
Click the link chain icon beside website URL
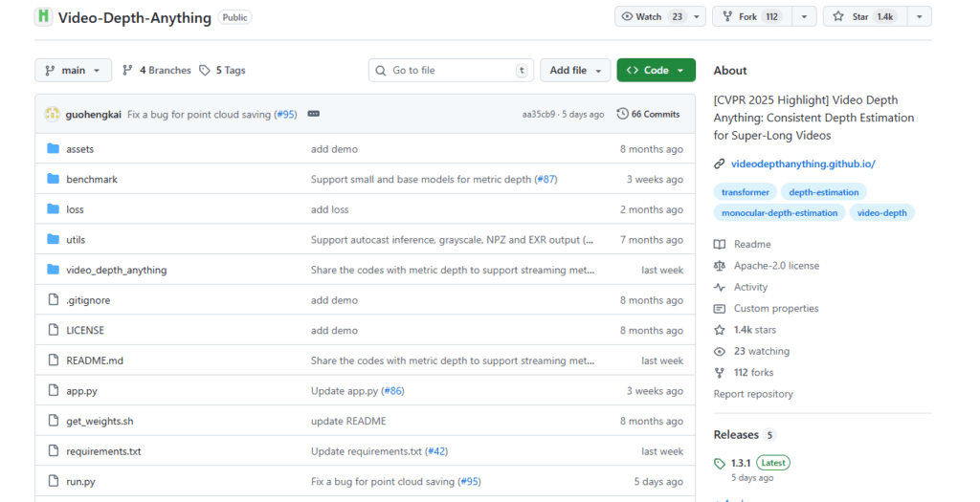tap(720, 164)
